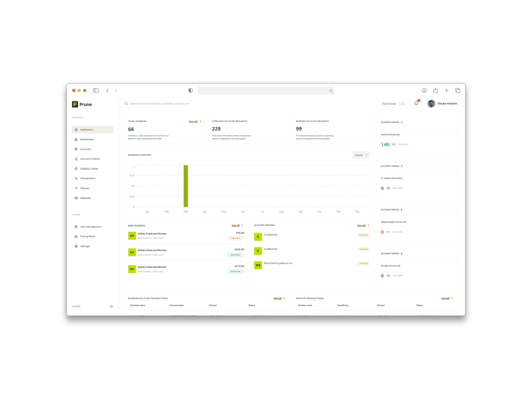Viewport: 532px width, 399px height.
Task: Click the privacy shield icon
Action: [x=191, y=91]
